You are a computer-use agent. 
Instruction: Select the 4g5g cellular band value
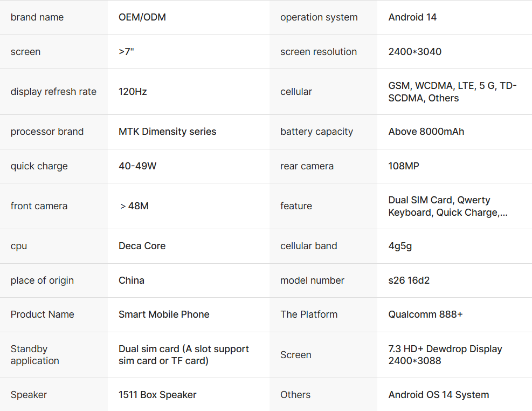(x=400, y=246)
